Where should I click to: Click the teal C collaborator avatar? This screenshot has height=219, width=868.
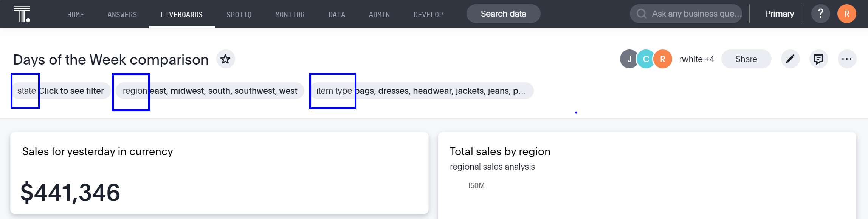[x=646, y=59]
